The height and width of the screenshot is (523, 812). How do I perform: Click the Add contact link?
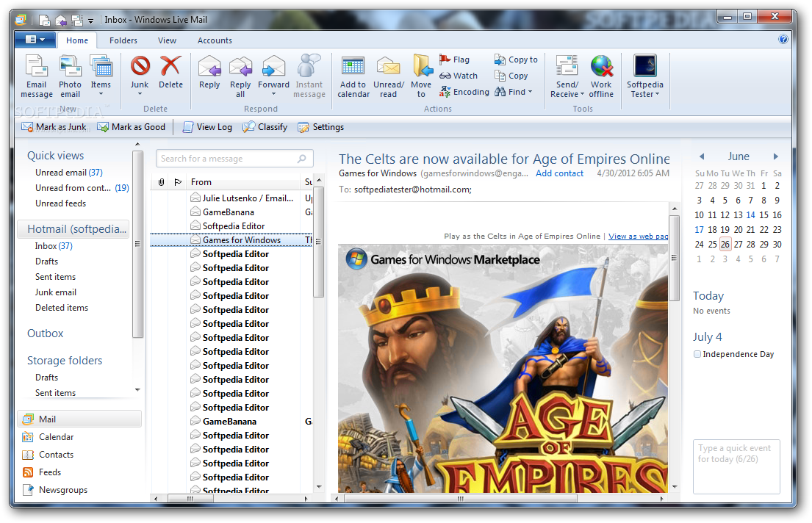click(x=559, y=173)
